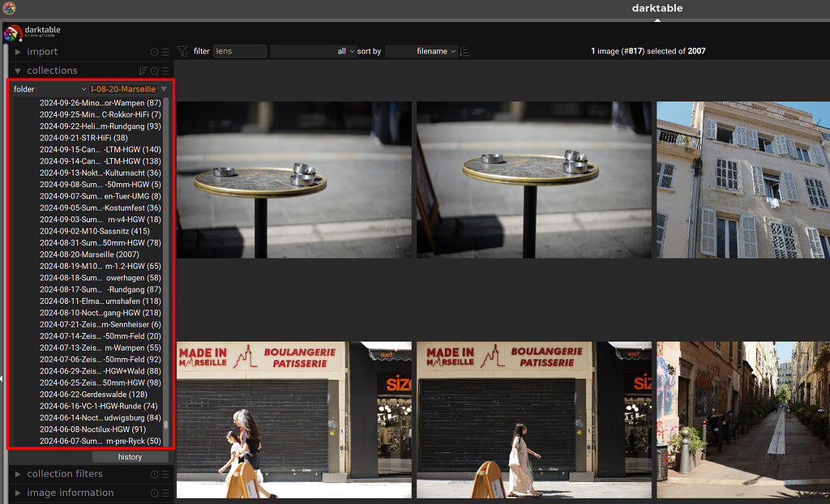Viewport: 830px width, 504px height.
Task: Open the import panel presets menu icon
Action: pos(165,51)
